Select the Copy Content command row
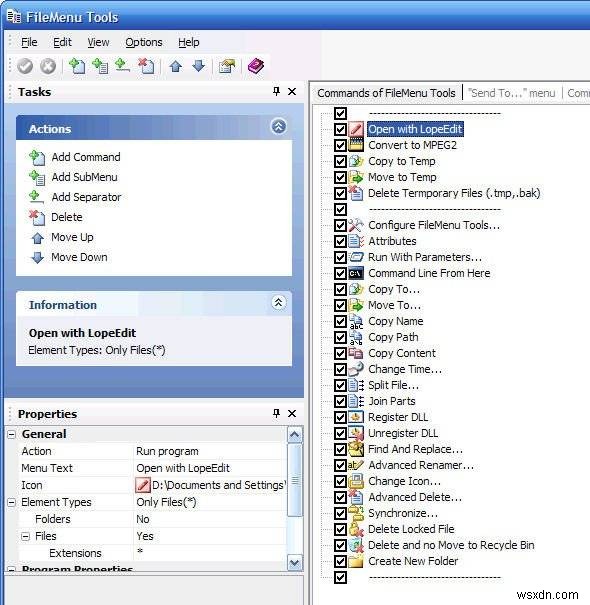Image resolution: width=590 pixels, height=605 pixels. click(402, 353)
